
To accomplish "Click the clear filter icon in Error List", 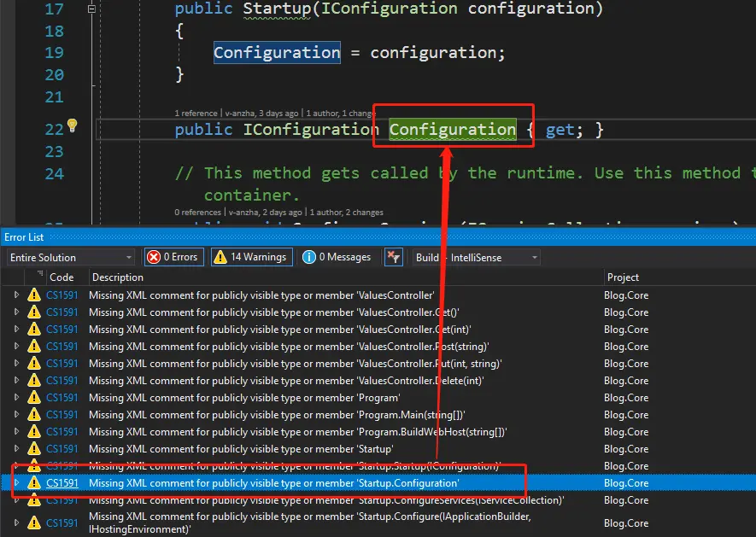I will tap(394, 257).
